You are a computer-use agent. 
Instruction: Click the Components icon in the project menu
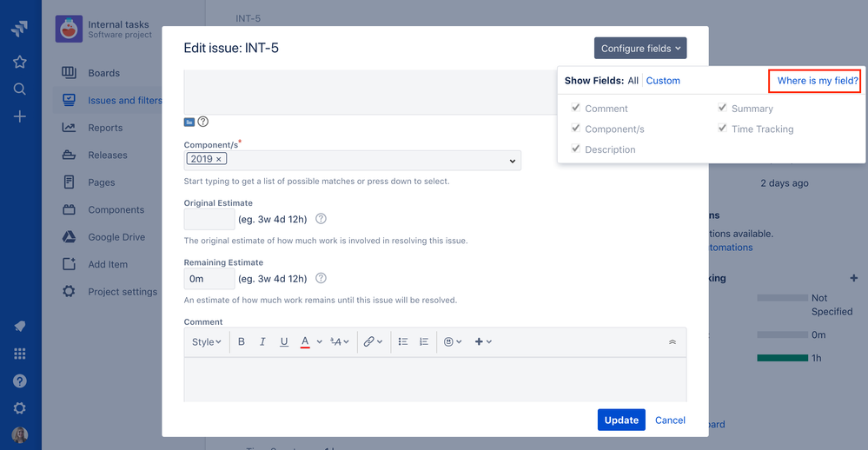[69, 209]
